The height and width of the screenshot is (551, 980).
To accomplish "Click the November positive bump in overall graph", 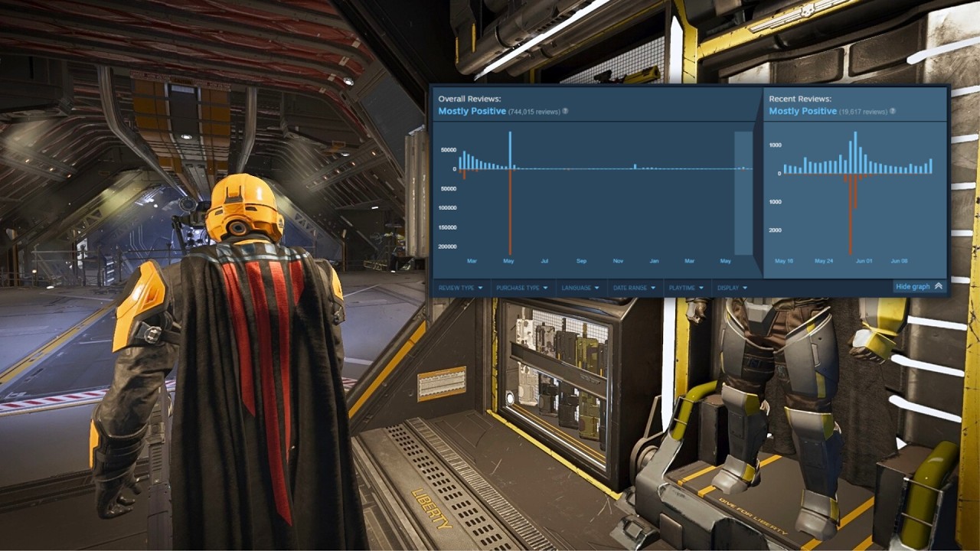I will pos(635,166).
